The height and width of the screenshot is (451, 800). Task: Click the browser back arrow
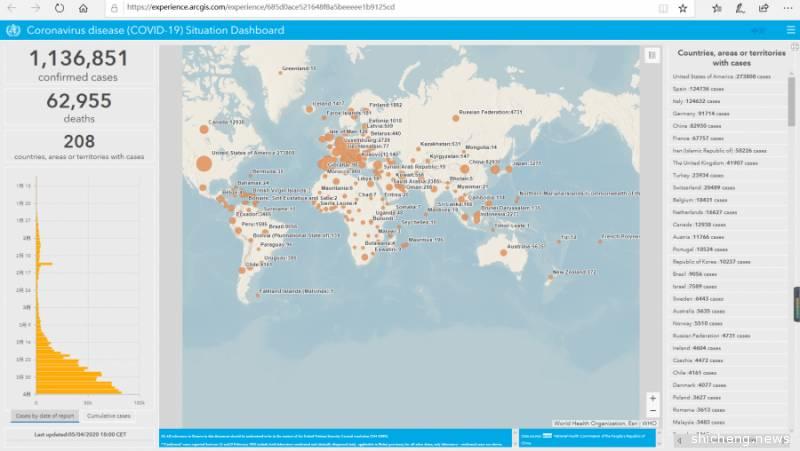pyautogui.click(x=11, y=7)
